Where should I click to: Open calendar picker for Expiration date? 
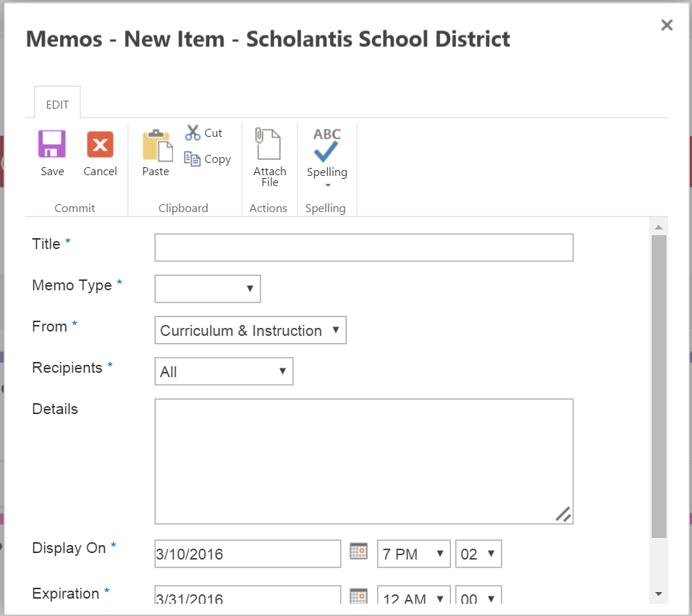(358, 596)
